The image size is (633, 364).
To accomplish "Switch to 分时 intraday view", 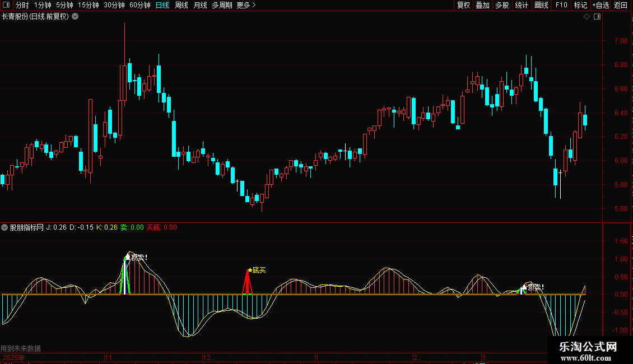I will (22, 5).
